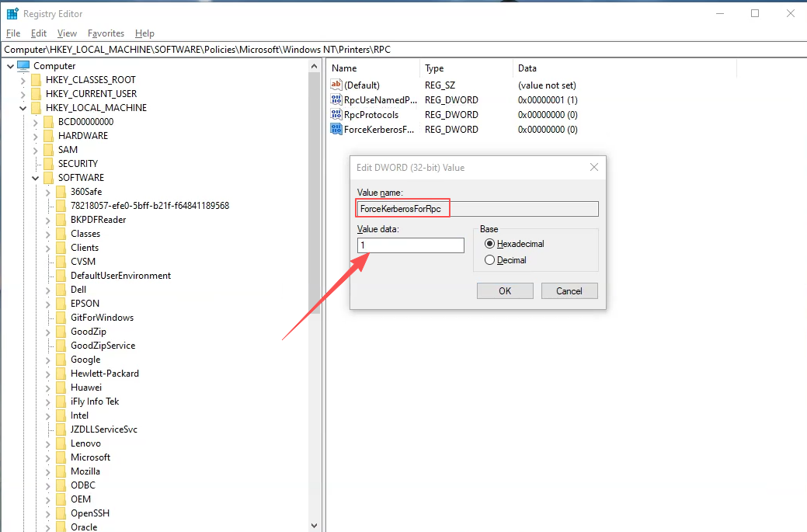Click the Registry Editor app icon in title bar
This screenshot has height=532, width=807.
pyautogui.click(x=12, y=14)
